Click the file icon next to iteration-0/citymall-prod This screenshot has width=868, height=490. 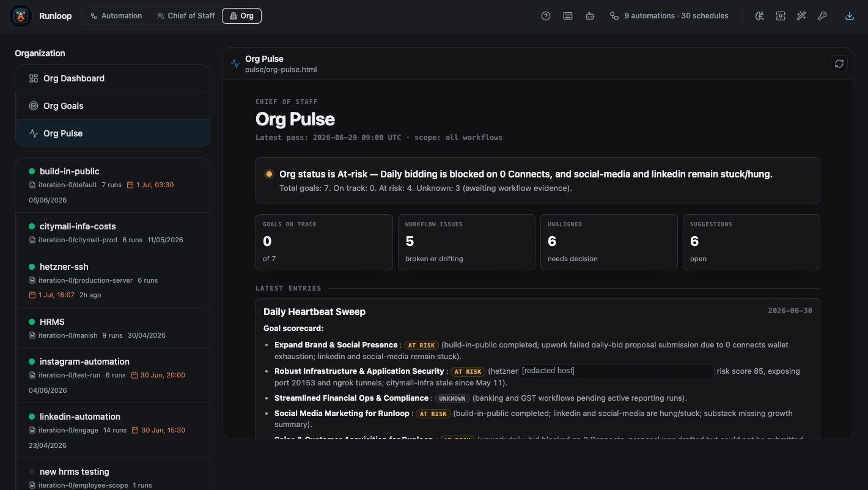point(32,240)
